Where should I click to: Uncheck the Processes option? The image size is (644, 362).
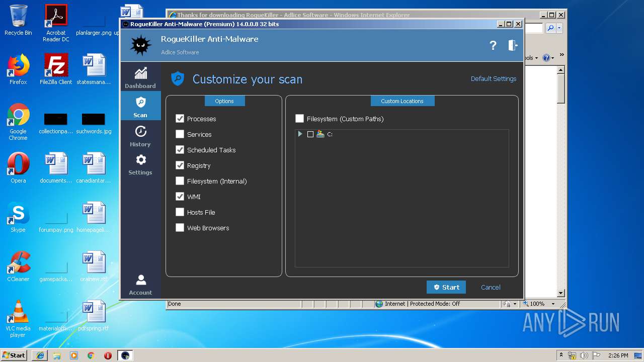pyautogui.click(x=180, y=119)
